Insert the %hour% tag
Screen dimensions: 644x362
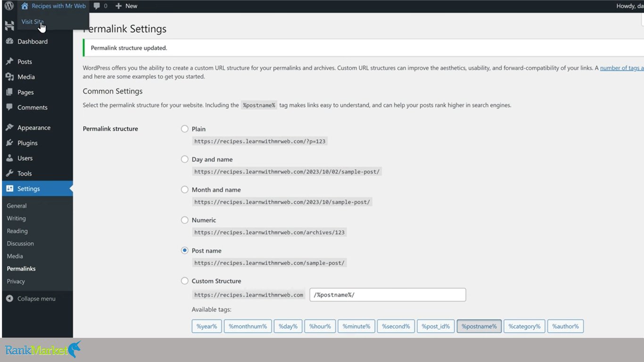(x=320, y=326)
